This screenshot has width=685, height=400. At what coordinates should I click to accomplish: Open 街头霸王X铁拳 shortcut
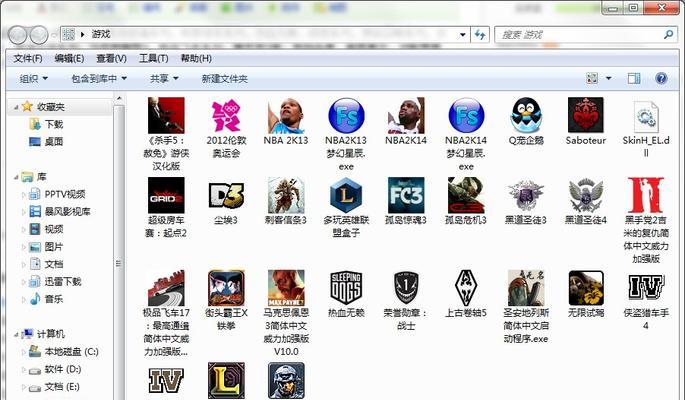click(226, 288)
